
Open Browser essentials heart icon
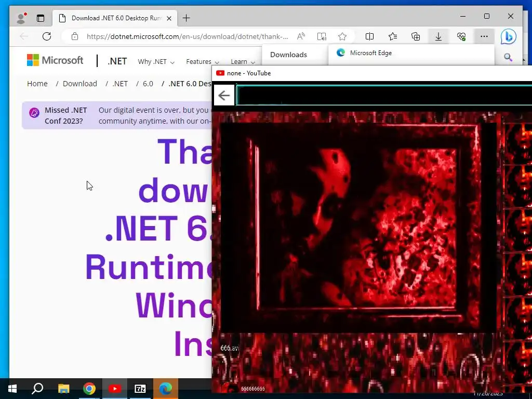[x=461, y=36]
